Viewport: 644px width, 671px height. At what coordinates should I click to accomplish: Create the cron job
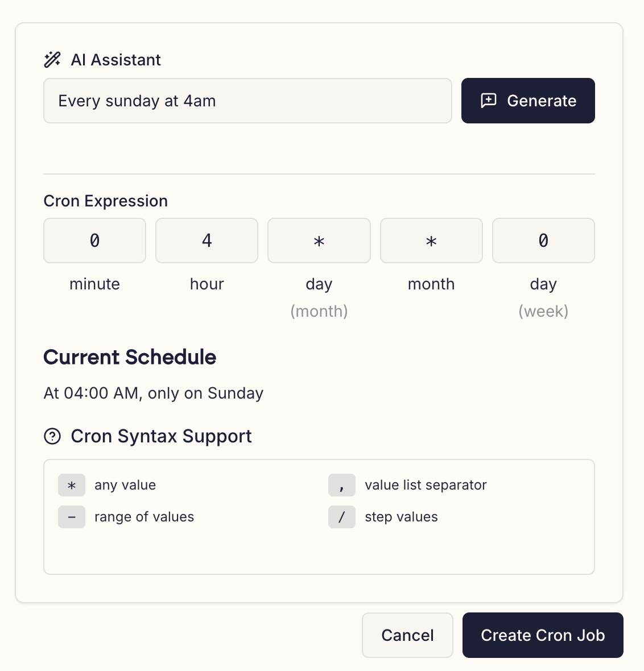(543, 635)
